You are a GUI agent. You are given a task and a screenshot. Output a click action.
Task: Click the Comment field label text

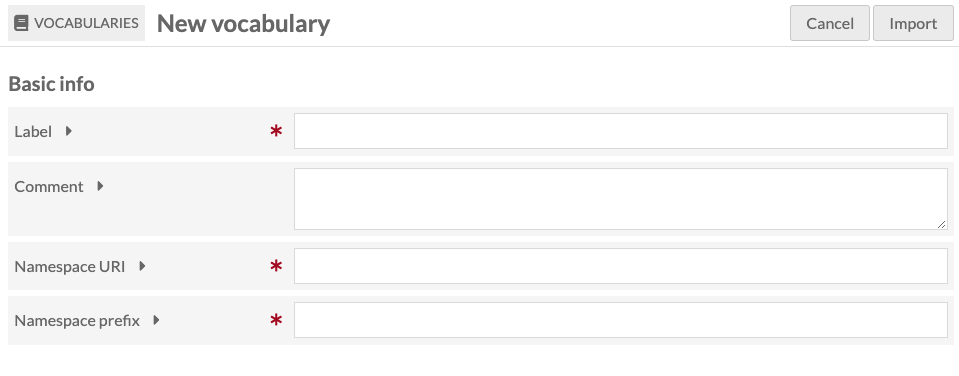49,186
